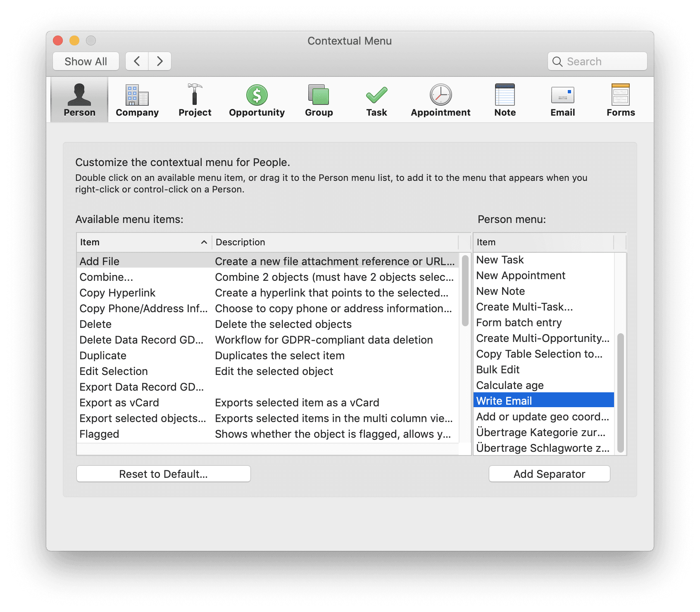700x612 pixels.
Task: Go back with the left arrow
Action: pos(137,61)
